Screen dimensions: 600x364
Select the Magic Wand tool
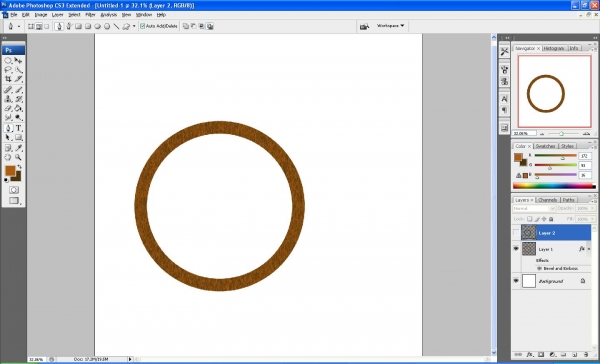click(x=18, y=70)
